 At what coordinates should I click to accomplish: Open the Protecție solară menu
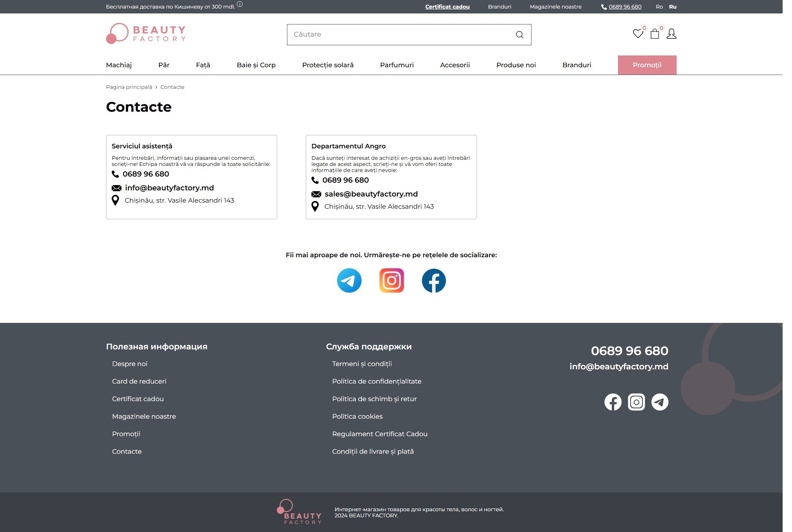point(328,65)
